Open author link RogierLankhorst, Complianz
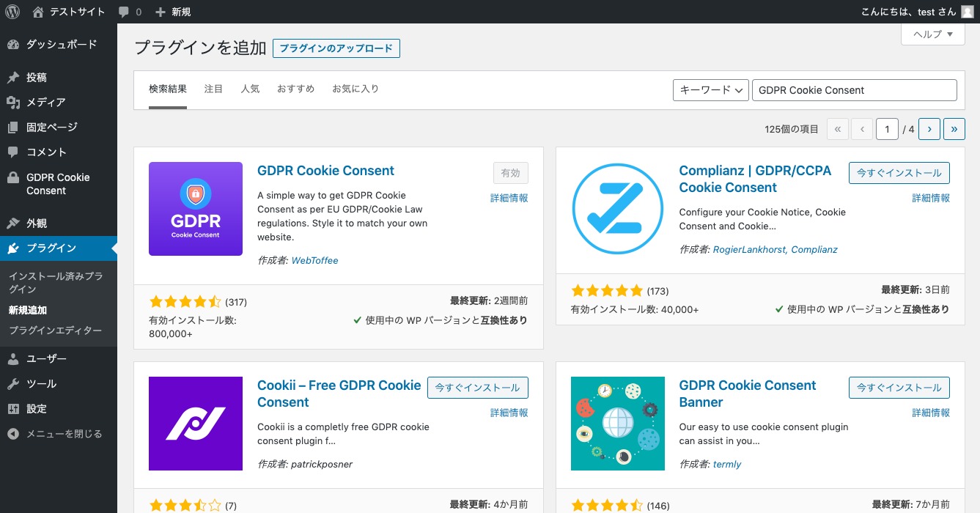The image size is (980, 513). click(775, 249)
